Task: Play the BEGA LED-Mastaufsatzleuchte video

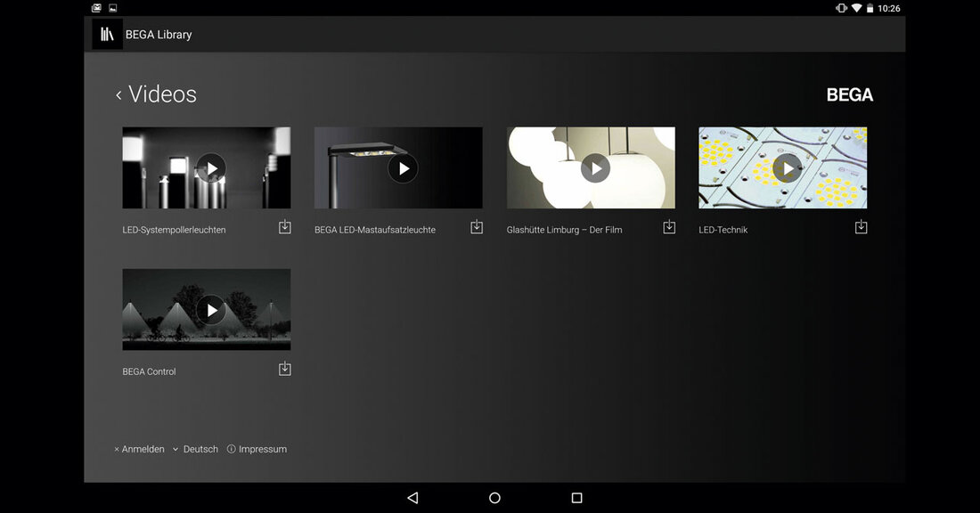Action: (x=403, y=168)
